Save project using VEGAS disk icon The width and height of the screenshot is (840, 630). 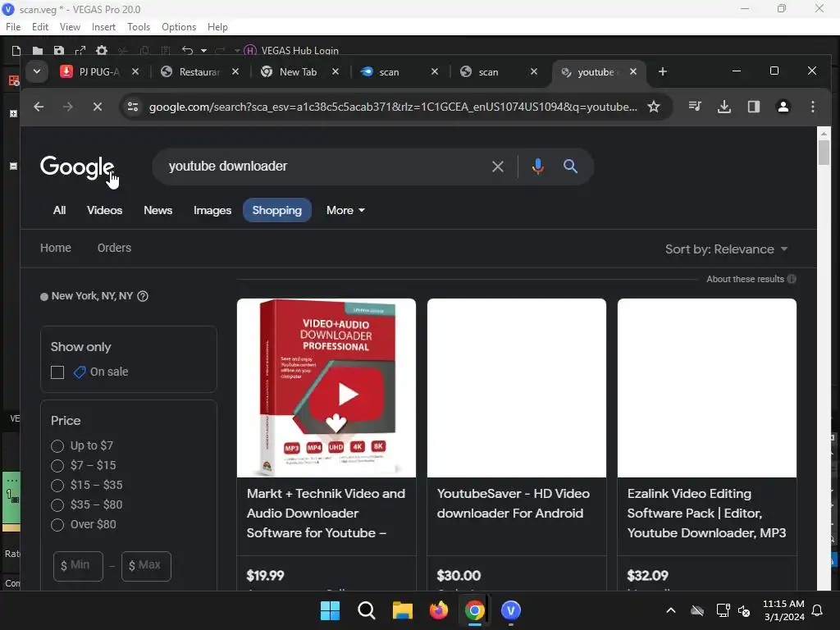(x=59, y=51)
